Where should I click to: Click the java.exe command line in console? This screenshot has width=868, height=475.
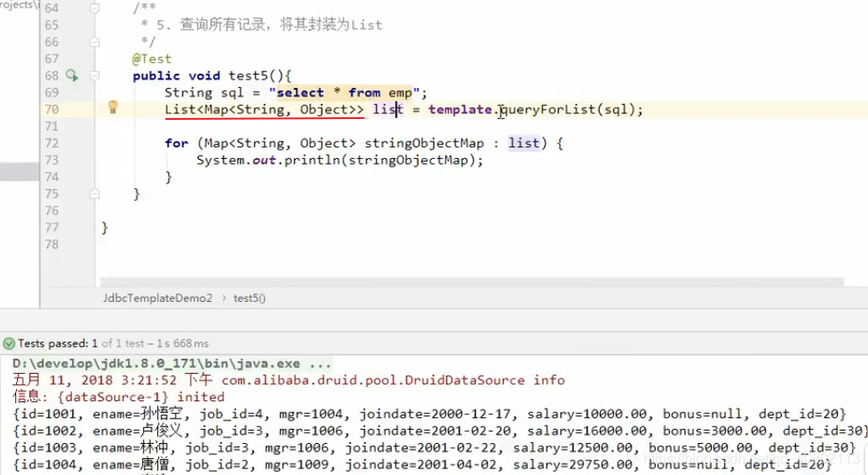point(171,364)
